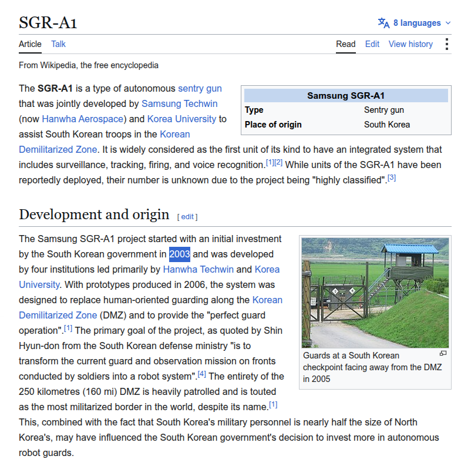This screenshot has height=476, width=461.
Task: Click the photo caption about DMZ guards
Action: (x=372, y=367)
